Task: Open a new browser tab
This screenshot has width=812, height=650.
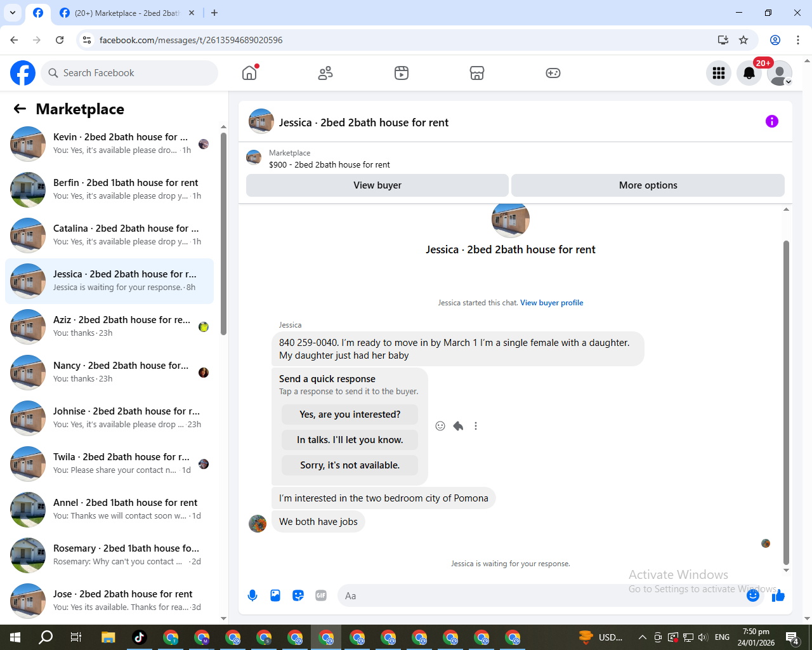Action: [x=214, y=13]
